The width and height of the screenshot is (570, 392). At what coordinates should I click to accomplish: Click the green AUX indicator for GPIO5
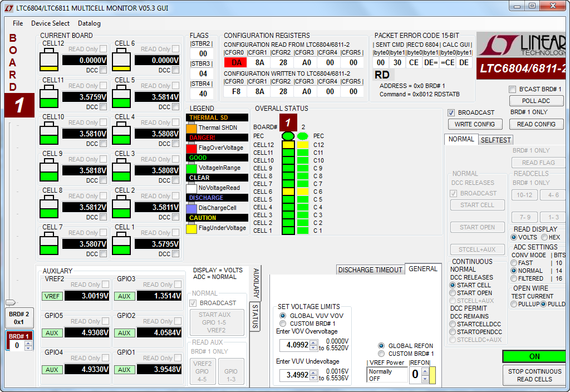tap(52, 333)
